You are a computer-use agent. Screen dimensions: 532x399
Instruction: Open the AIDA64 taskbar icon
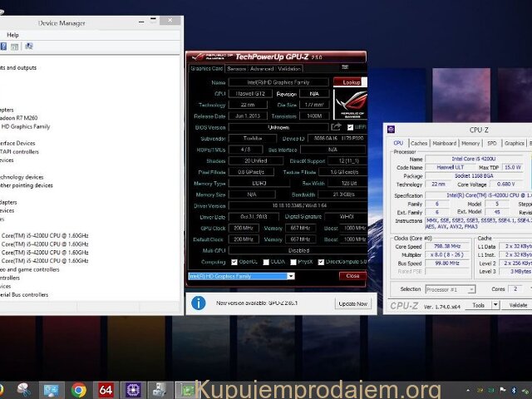click(106, 389)
